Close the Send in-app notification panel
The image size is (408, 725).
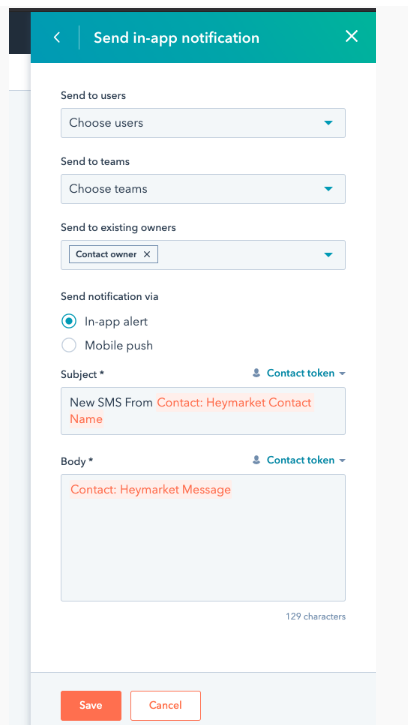352,36
